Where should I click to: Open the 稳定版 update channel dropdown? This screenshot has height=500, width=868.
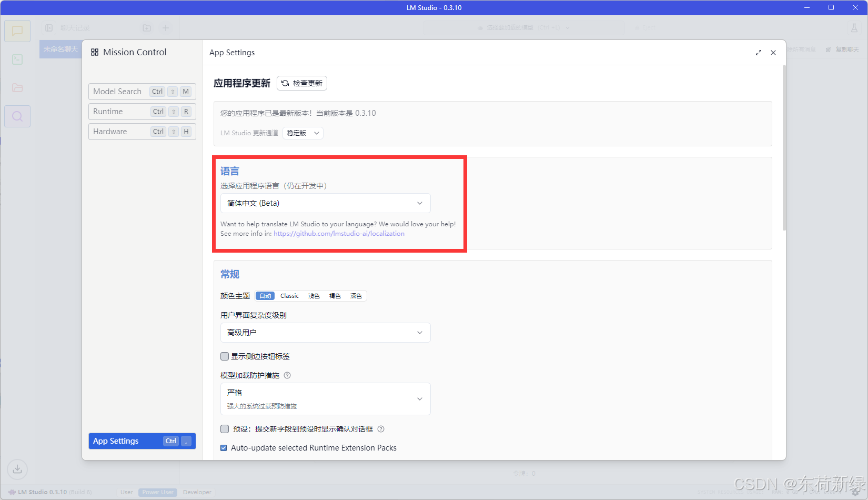coord(303,133)
